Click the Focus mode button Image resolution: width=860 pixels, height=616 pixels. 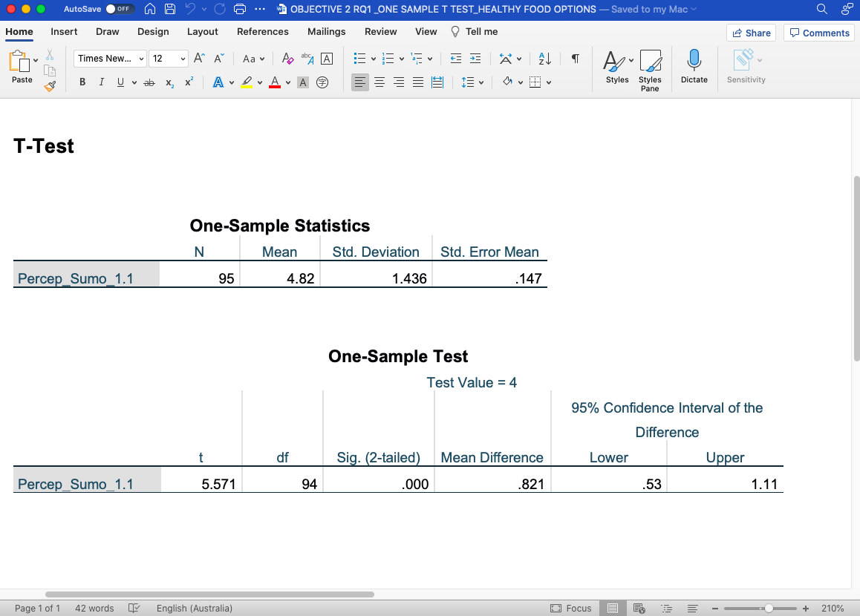(x=571, y=608)
